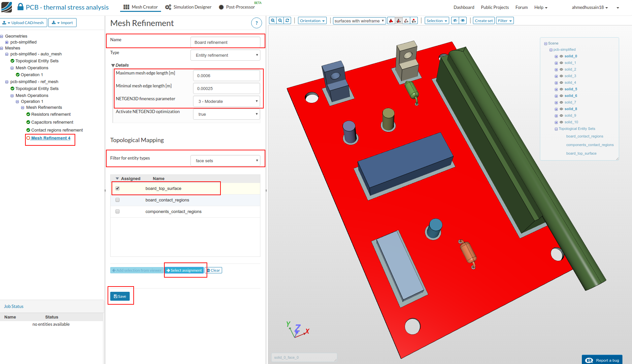Image resolution: width=632 pixels, height=364 pixels.
Task: Click the zoom out magnifier icon
Action: click(x=280, y=21)
